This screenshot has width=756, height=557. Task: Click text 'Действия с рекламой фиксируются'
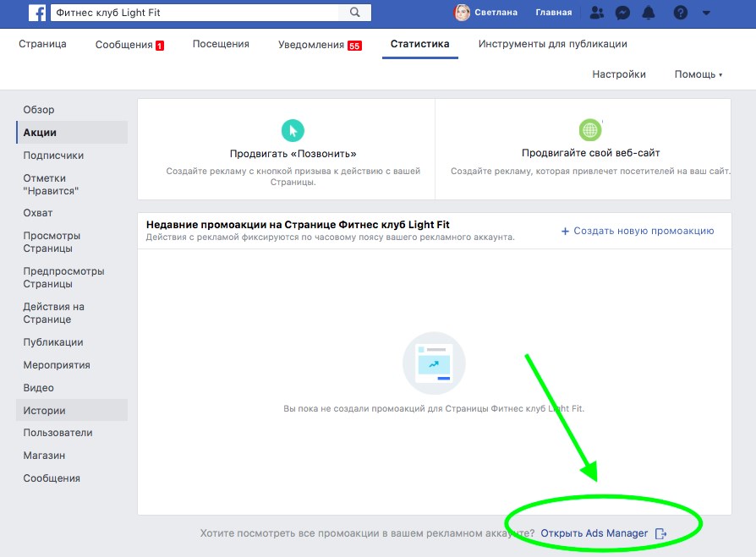pos(331,237)
